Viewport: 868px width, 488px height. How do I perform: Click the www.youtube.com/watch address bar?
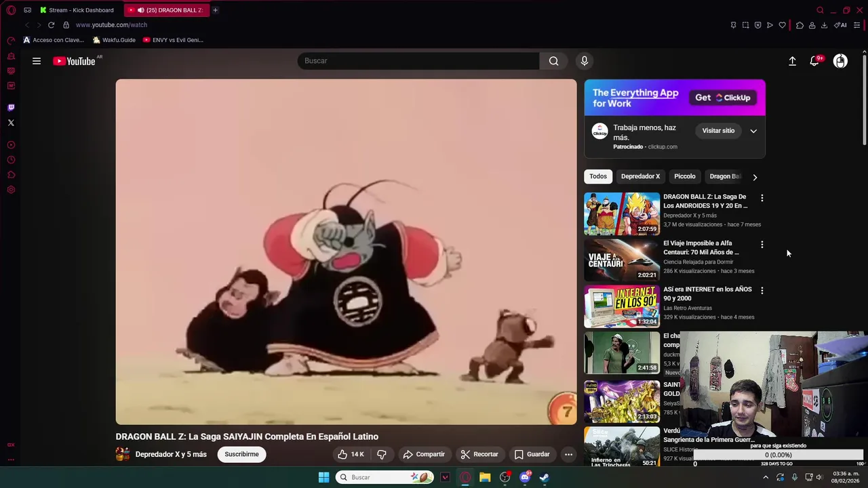click(x=111, y=25)
